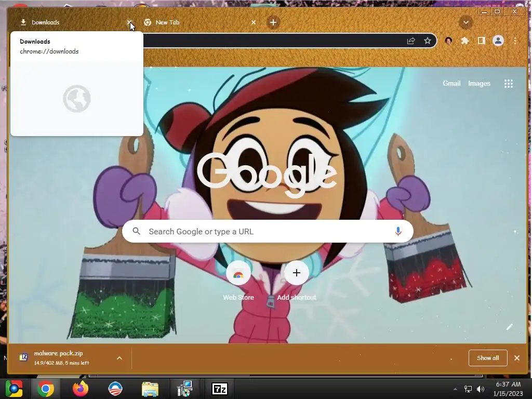Click the clock showing 6:37 AM
Image resolution: width=532 pixels, height=399 pixels.
508,384
